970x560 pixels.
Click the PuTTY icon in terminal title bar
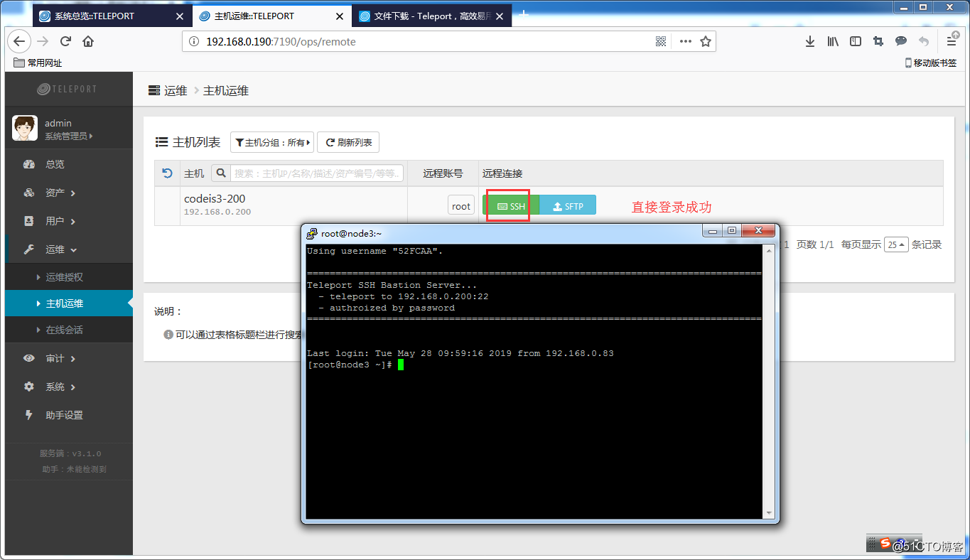pyautogui.click(x=311, y=233)
